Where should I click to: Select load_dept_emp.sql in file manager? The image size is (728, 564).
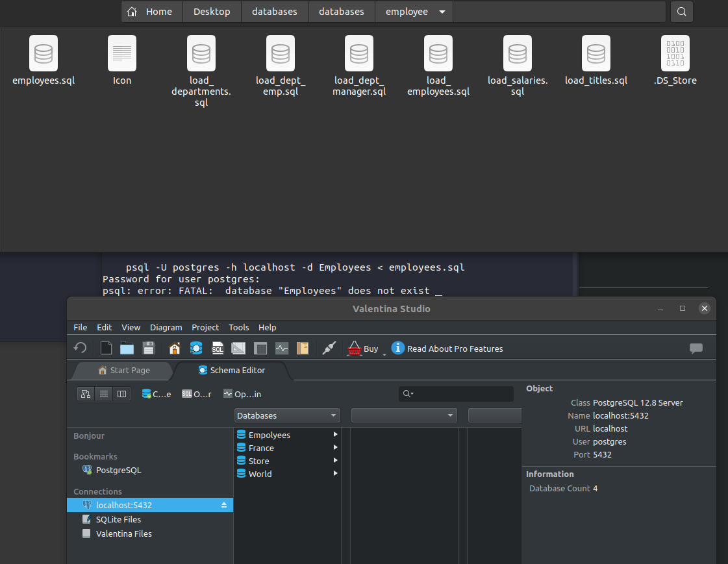281,66
